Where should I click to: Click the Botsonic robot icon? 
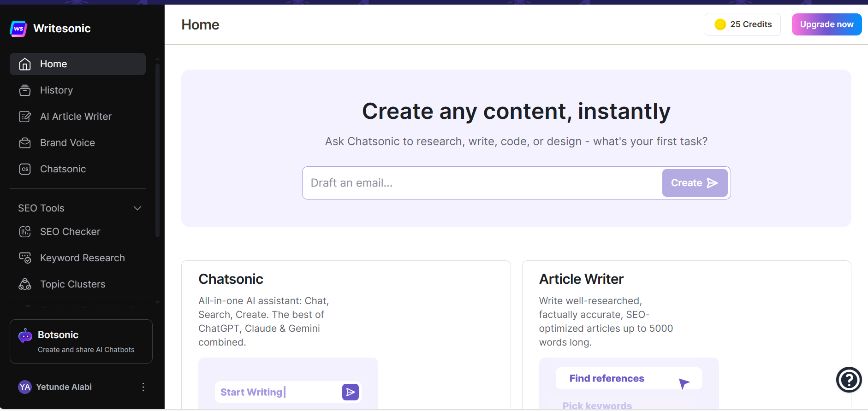pyautogui.click(x=25, y=335)
